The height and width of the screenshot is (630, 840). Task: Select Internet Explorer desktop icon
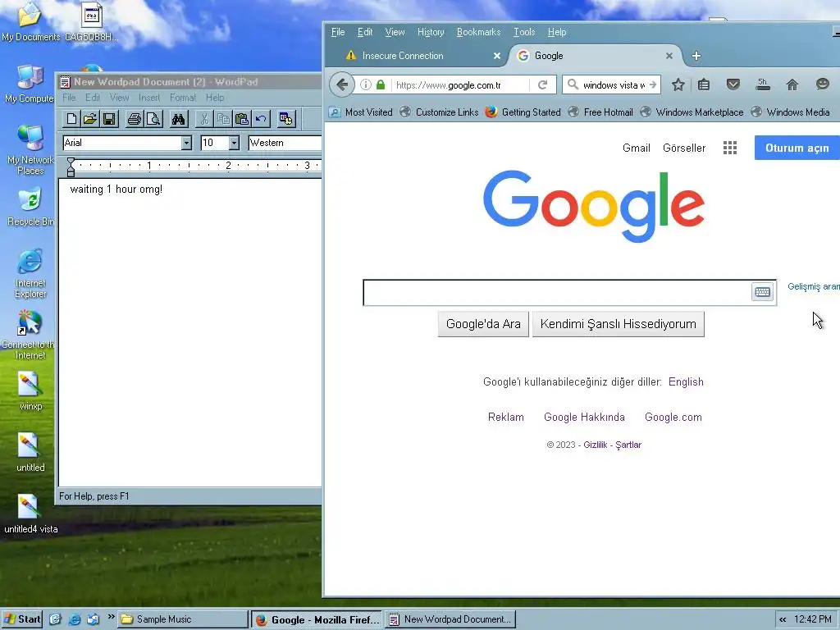tap(30, 273)
